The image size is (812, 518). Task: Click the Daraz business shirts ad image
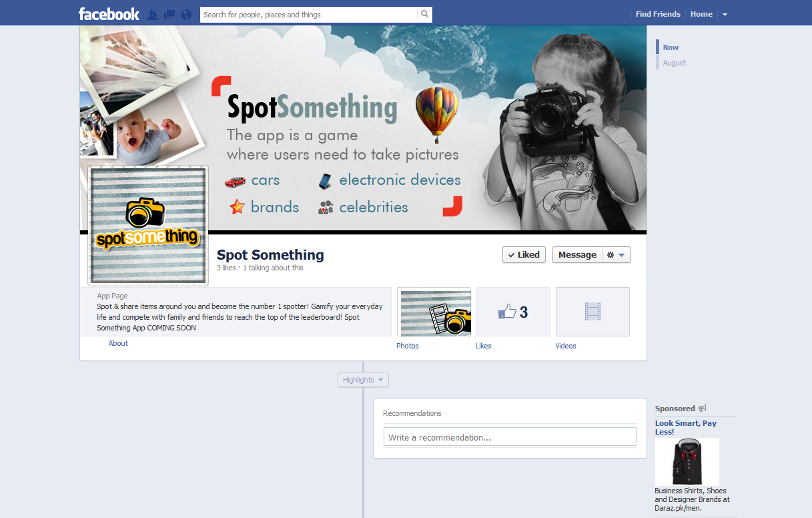click(687, 460)
